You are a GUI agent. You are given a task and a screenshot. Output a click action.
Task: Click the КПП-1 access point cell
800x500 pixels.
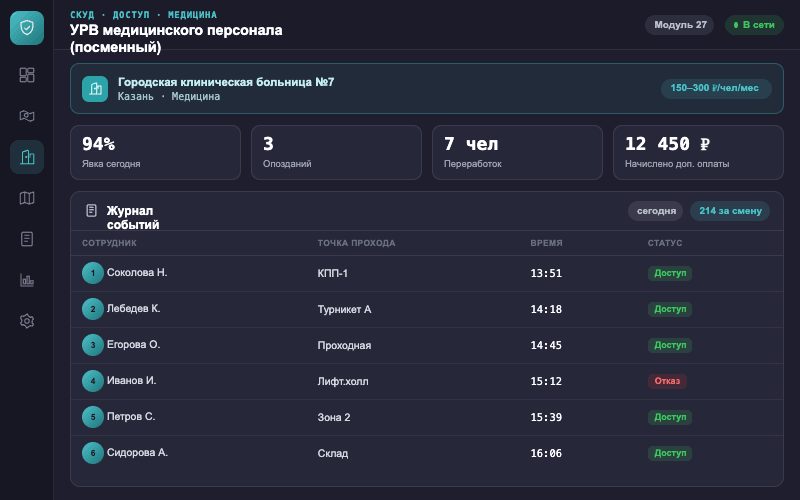coord(332,273)
